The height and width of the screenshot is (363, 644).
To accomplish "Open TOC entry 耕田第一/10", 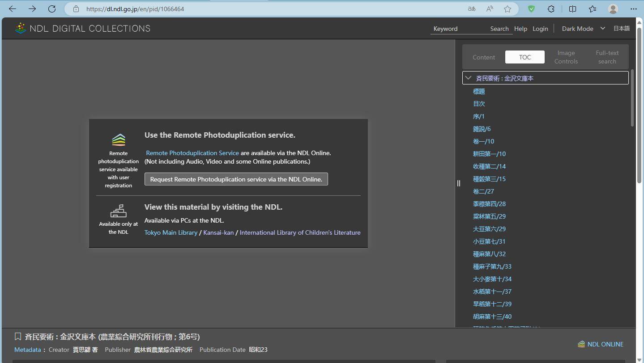I will coord(490,154).
